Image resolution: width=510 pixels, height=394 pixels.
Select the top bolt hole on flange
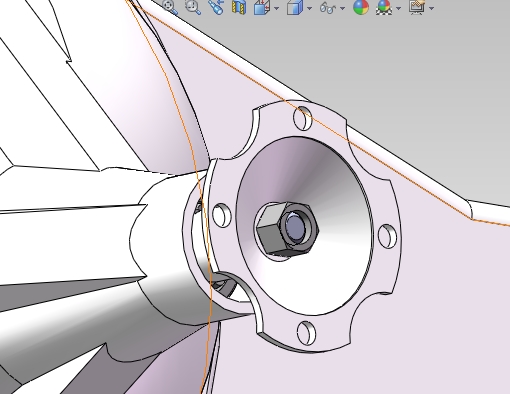tap(303, 118)
